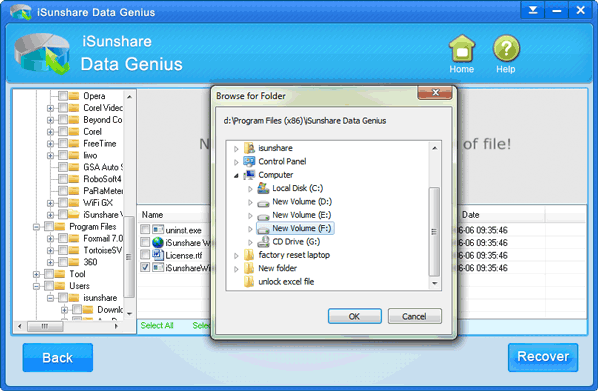Click the Recover button
598x391 pixels.
tap(543, 357)
